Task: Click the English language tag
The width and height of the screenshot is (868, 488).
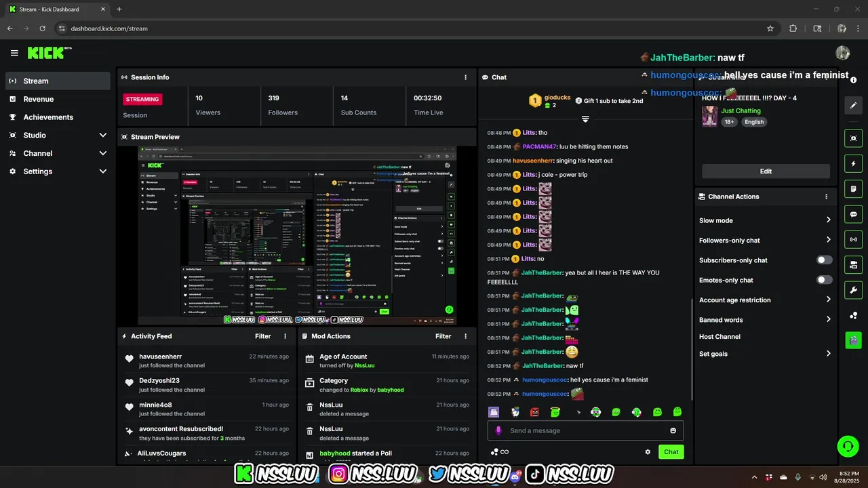Action: point(754,122)
